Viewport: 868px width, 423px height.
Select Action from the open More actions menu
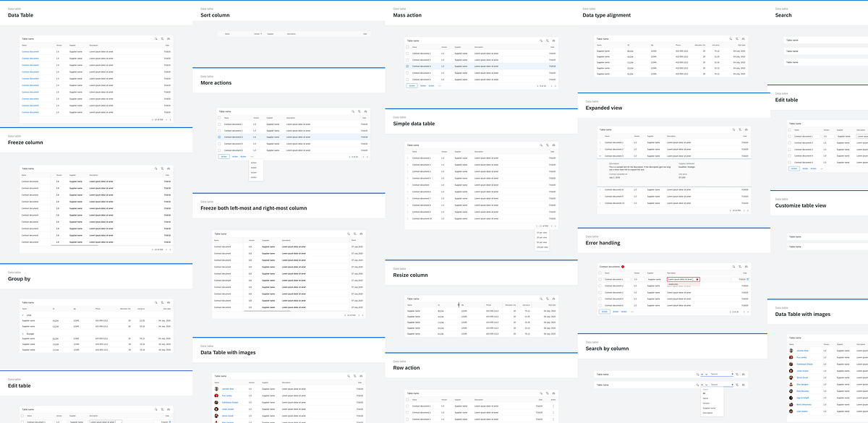(253, 163)
